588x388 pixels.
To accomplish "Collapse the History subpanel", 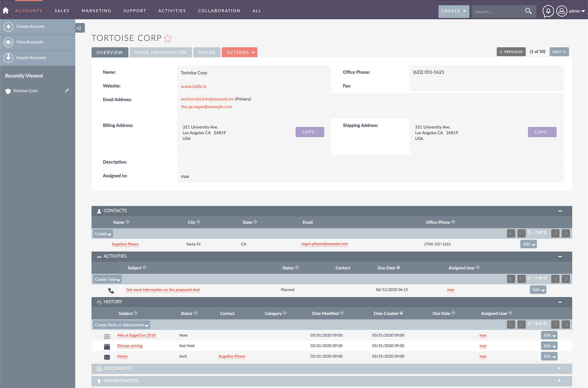I will [x=560, y=302].
